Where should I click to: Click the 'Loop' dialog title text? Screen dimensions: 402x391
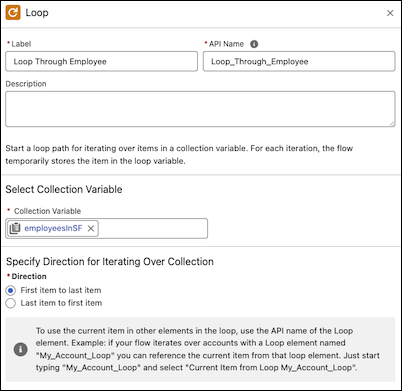pyautogui.click(x=37, y=13)
